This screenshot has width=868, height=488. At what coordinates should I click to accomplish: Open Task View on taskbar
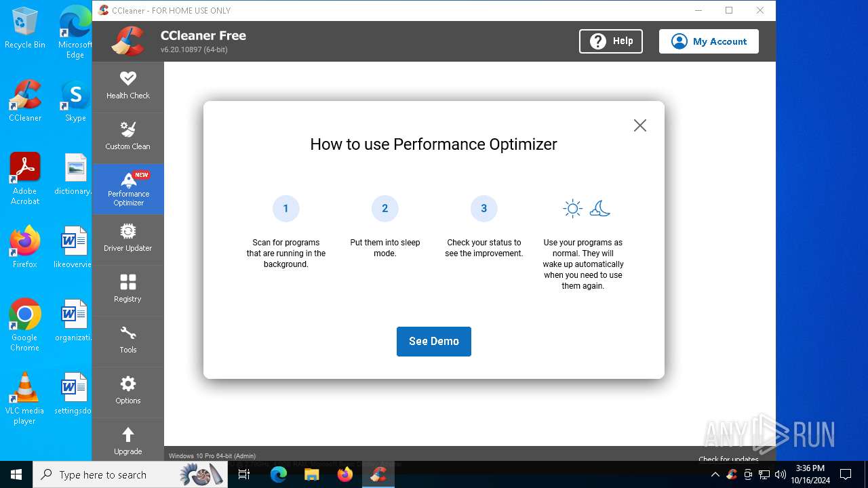point(244,474)
